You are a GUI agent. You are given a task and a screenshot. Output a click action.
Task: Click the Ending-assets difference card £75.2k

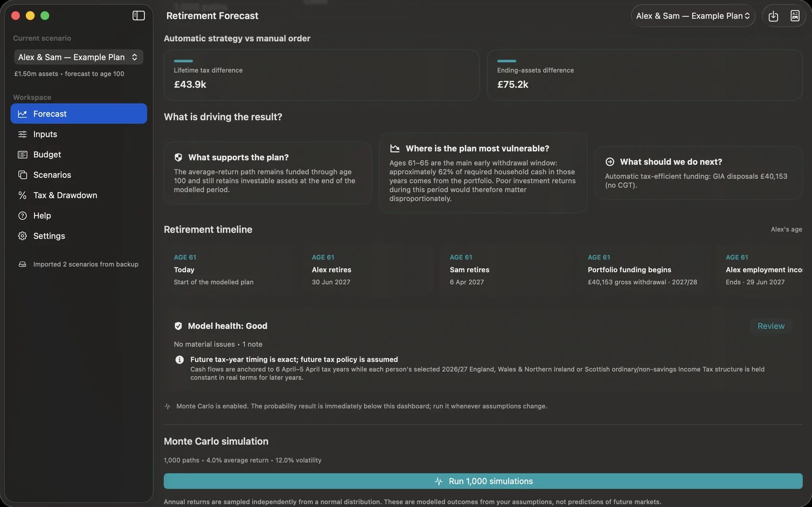pyautogui.click(x=645, y=76)
